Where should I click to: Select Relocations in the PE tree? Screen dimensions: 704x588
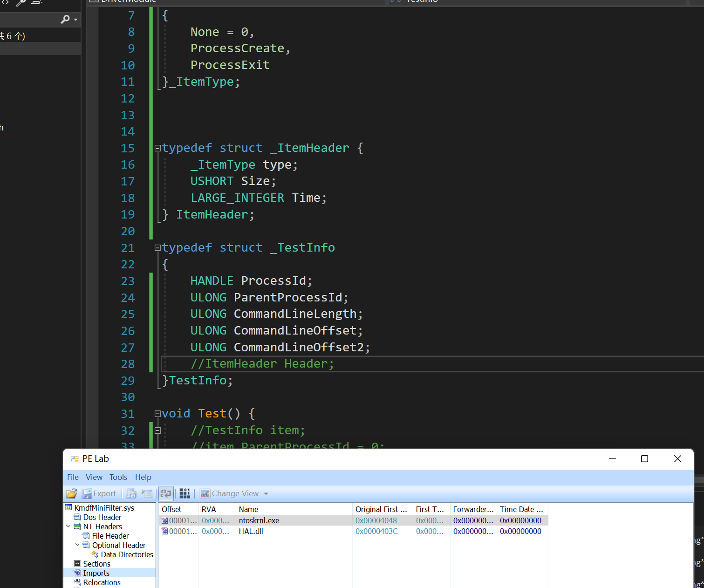point(102,582)
